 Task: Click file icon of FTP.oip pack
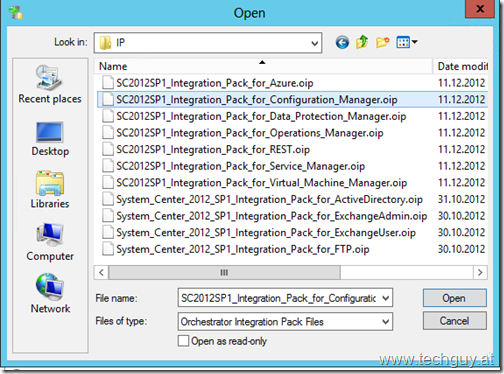108,249
